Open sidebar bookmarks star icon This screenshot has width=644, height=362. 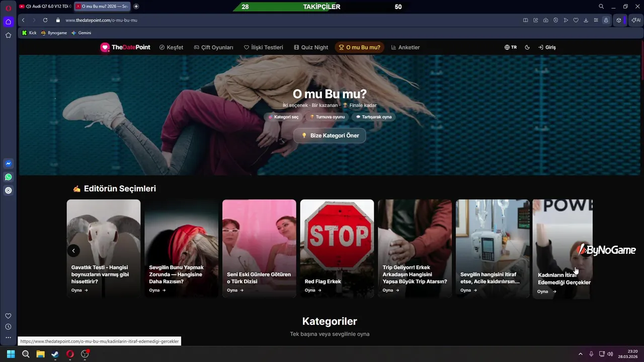(x=8, y=35)
